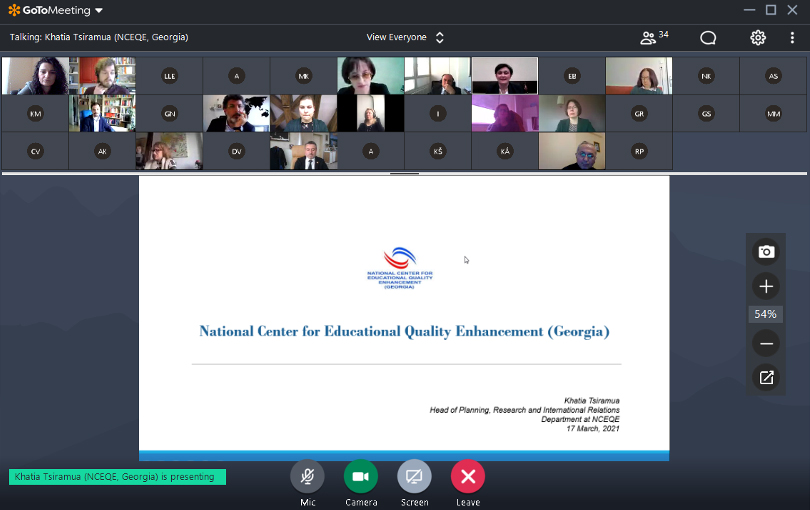Select participant tile DV

pyautogui.click(x=237, y=151)
